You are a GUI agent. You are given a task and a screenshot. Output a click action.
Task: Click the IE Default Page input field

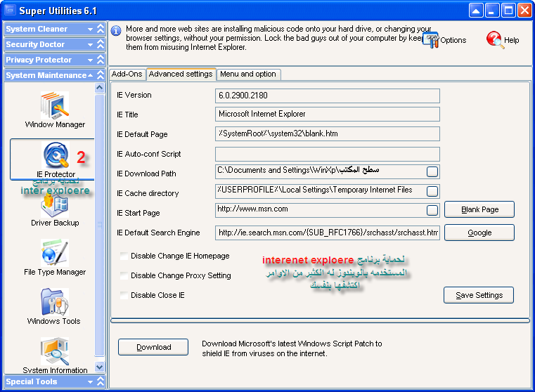(x=327, y=134)
